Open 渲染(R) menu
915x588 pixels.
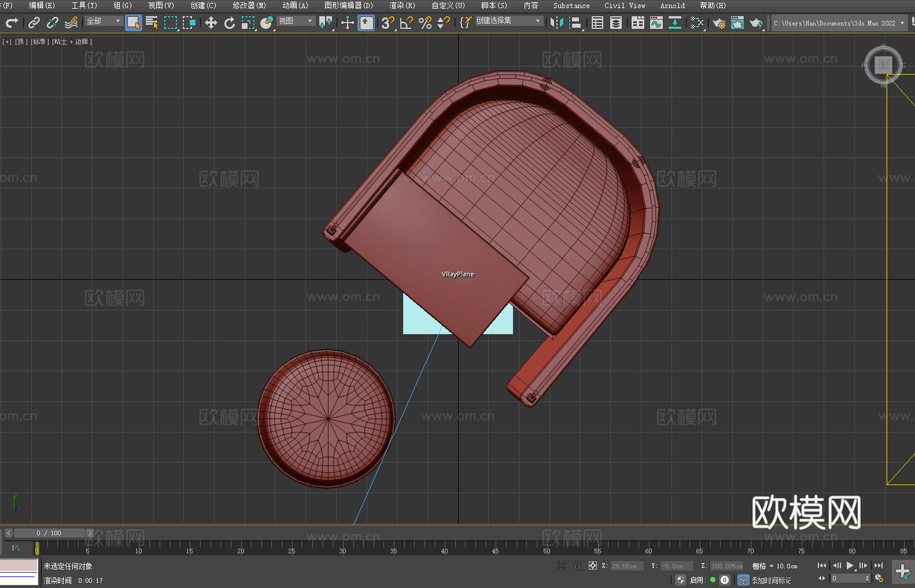pyautogui.click(x=402, y=5)
